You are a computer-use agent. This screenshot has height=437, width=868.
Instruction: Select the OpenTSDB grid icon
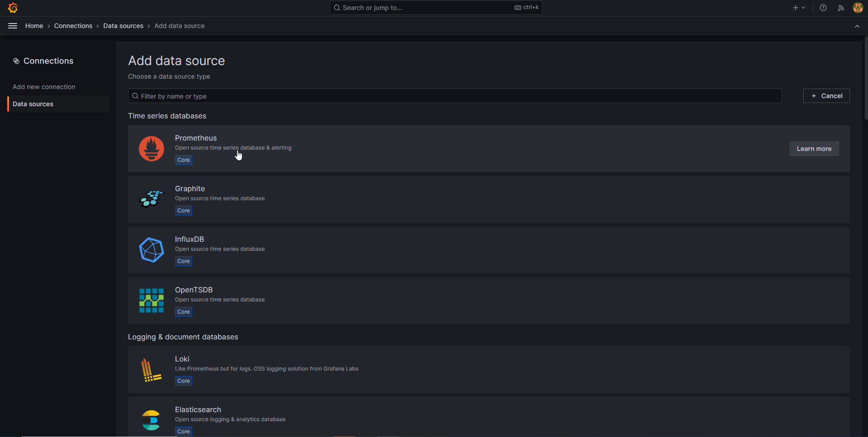click(152, 301)
